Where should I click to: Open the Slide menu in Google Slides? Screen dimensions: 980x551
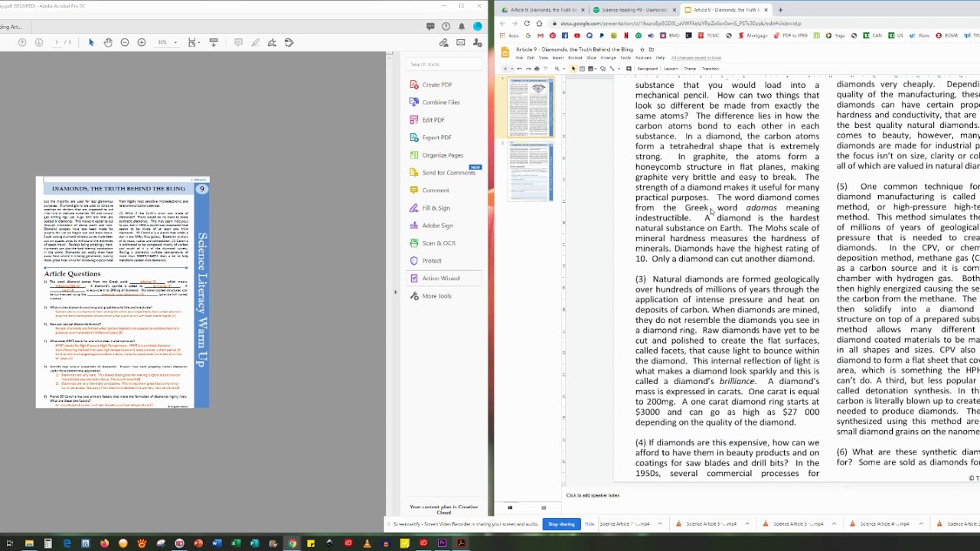click(591, 58)
